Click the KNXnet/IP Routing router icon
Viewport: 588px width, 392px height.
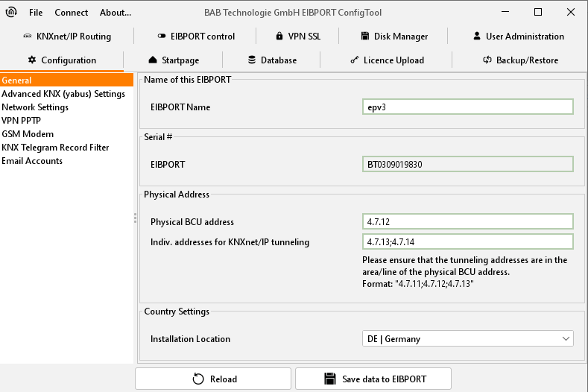click(x=26, y=37)
